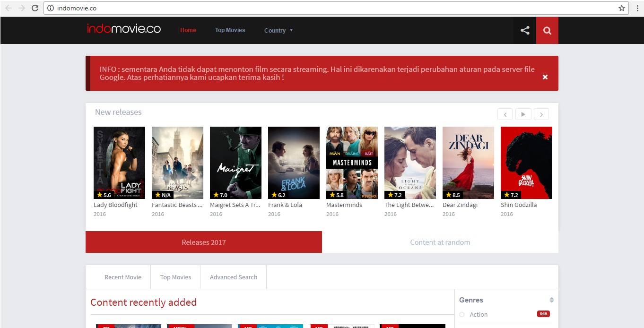Screen dimensions: 644x328
Task: Click the Fantastic Beasts title link
Action: pyautogui.click(x=177, y=205)
